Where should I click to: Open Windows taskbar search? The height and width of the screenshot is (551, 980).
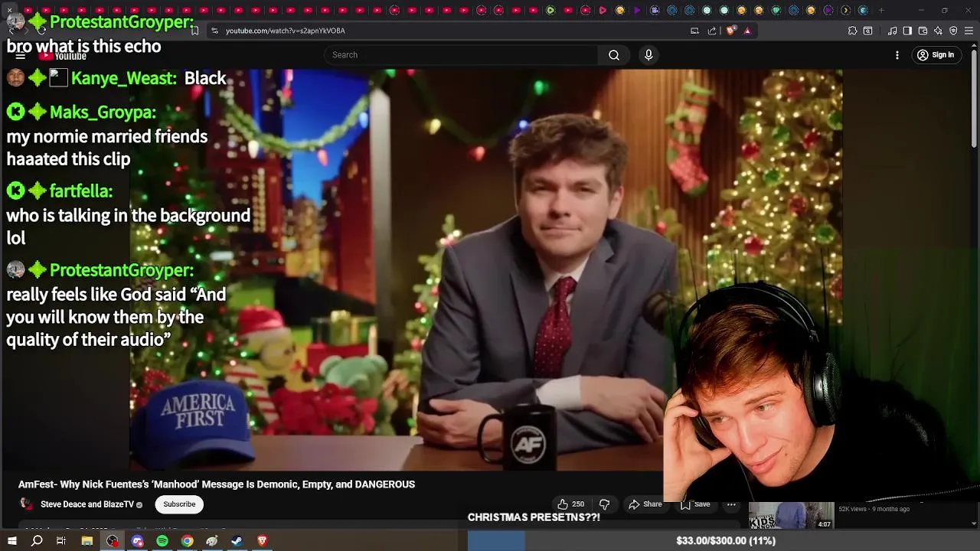pos(37,541)
